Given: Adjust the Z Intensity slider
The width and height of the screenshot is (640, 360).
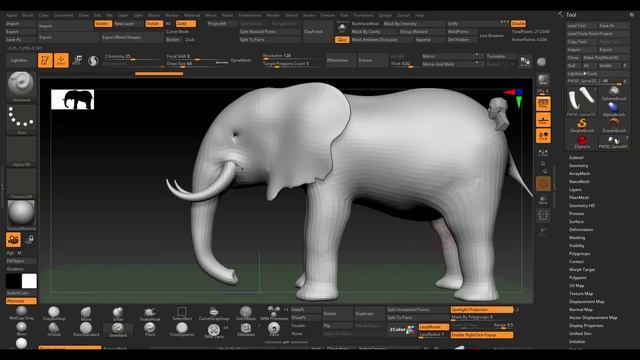Looking at the screenshot, I should click(x=133, y=57).
